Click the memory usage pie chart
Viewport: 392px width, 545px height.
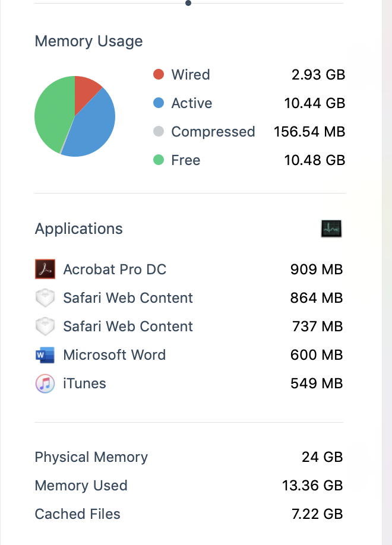click(75, 116)
